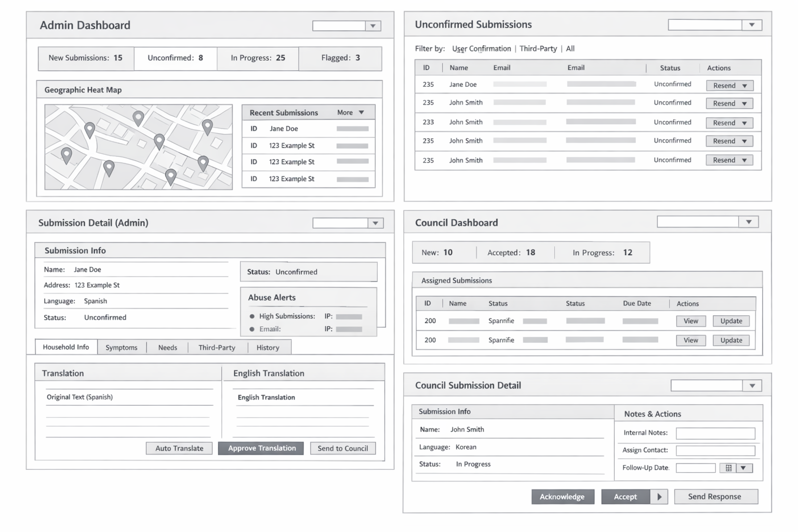Click the bottom-center map pin on heat map

pyautogui.click(x=170, y=177)
